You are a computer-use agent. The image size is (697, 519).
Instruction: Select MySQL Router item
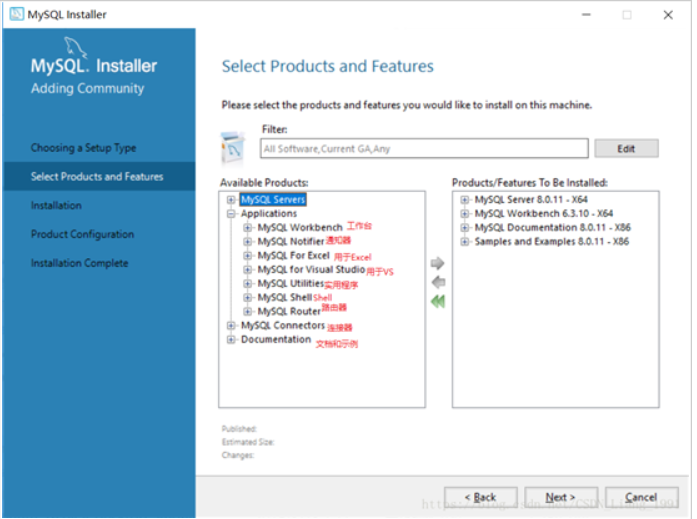tap(289, 311)
